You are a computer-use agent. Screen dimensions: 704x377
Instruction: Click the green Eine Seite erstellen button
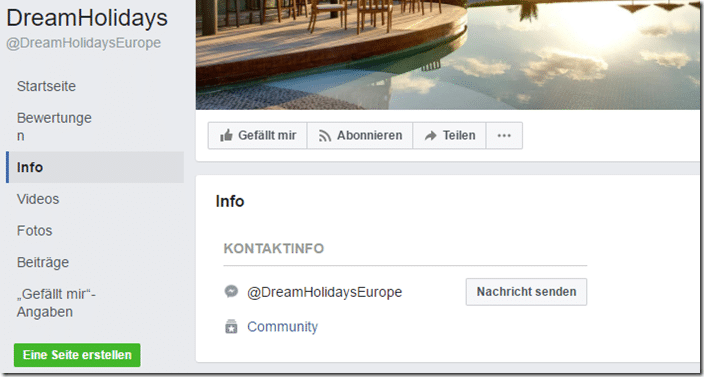pos(77,355)
